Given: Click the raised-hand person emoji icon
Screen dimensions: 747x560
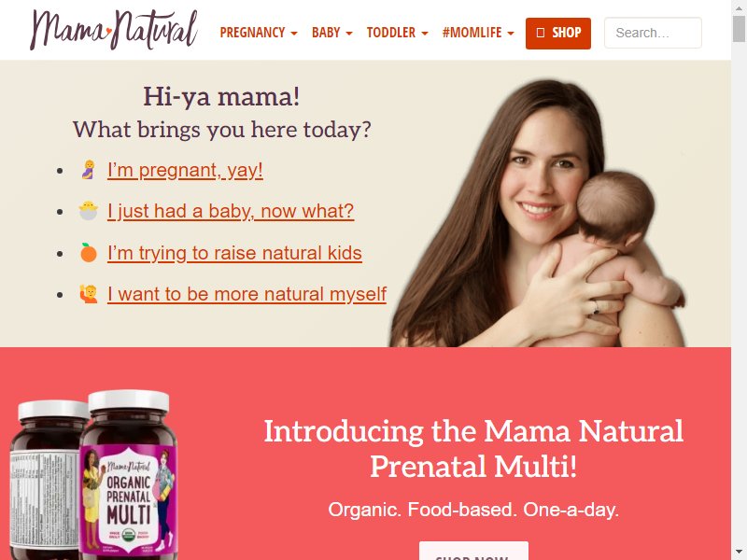Looking at the screenshot, I should tap(88, 294).
